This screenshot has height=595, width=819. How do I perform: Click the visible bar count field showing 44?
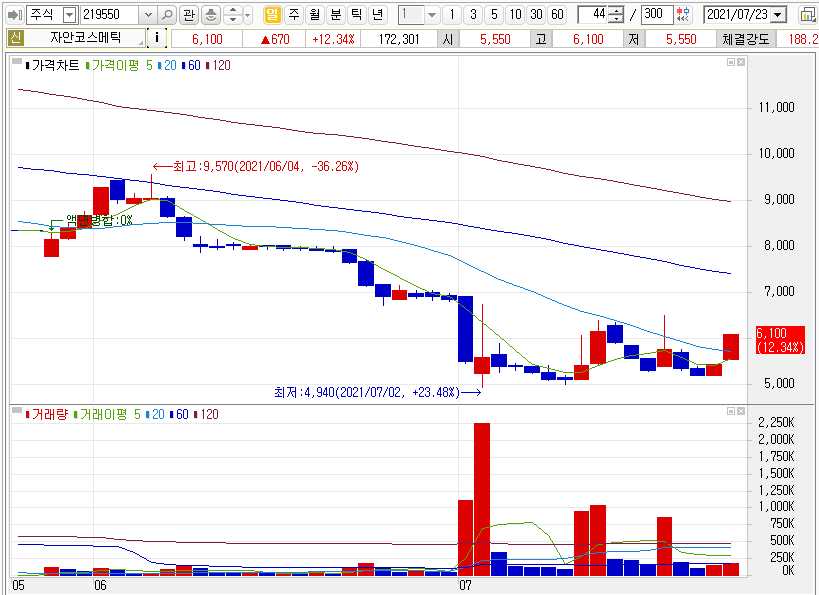coord(593,15)
